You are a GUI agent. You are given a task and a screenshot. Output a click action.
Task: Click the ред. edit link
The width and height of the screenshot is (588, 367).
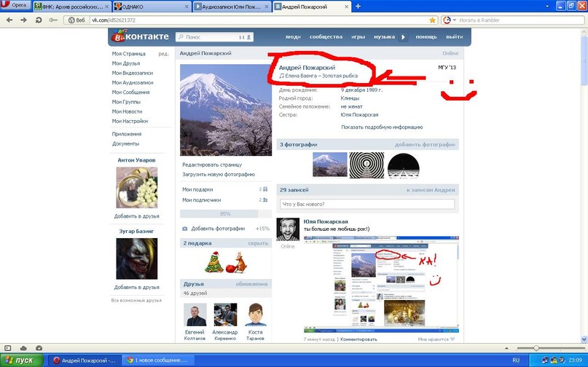tap(163, 54)
